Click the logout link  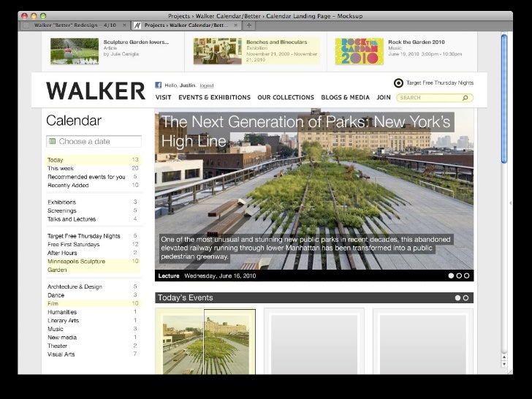point(207,85)
